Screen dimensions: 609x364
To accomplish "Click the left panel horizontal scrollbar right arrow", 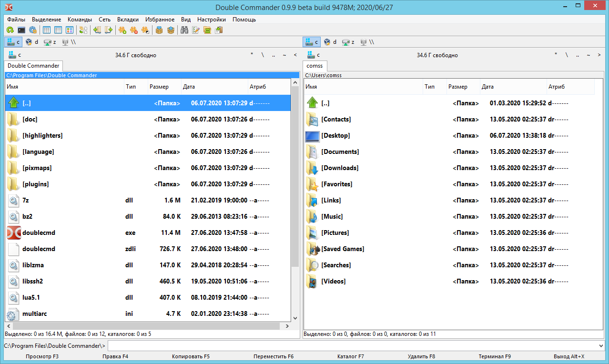I will click(x=287, y=326).
